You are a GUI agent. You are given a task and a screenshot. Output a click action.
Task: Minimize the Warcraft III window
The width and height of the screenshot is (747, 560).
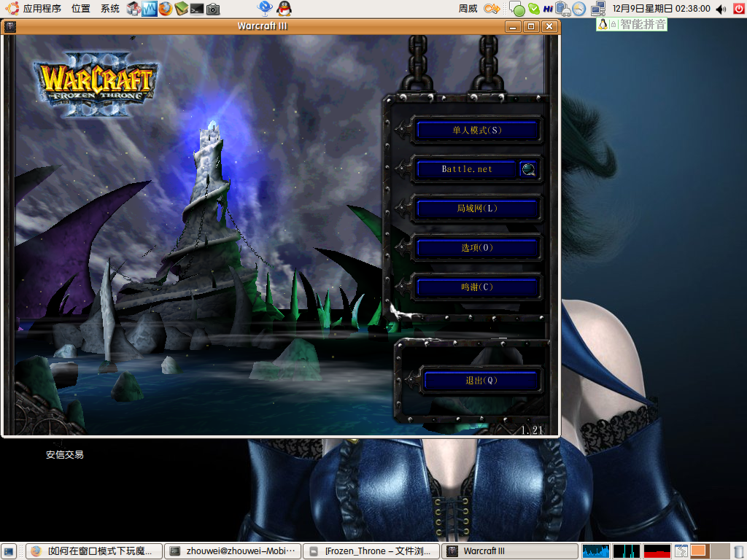[513, 27]
